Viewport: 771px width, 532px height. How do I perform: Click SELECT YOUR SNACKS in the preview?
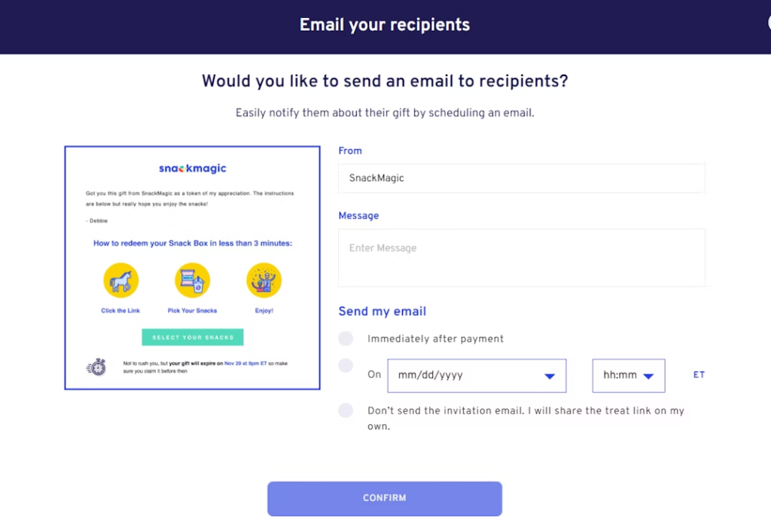[192, 337]
